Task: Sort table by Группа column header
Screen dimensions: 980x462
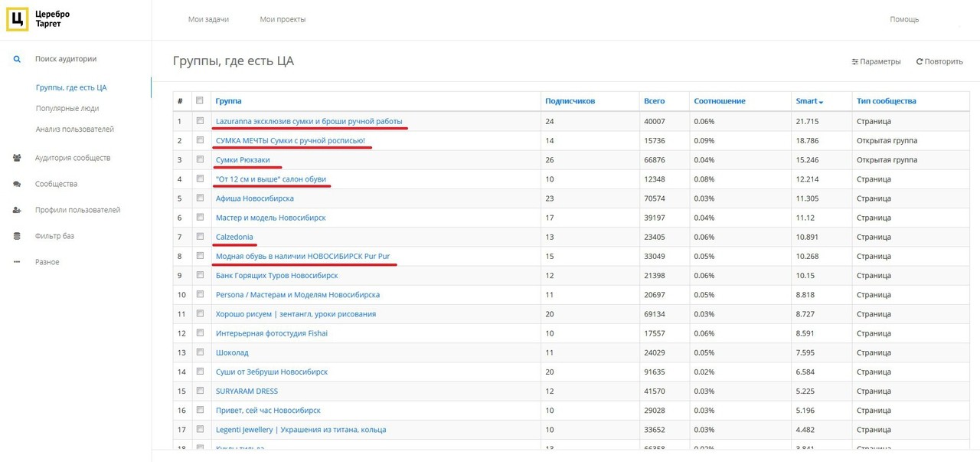Action: [229, 101]
